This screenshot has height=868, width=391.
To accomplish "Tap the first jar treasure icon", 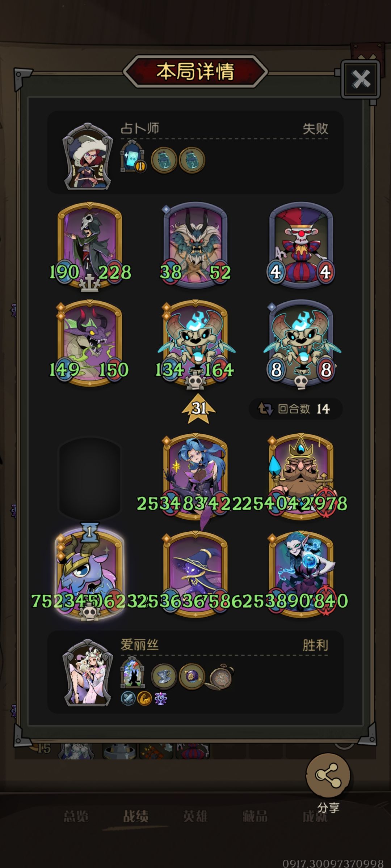I will click(x=164, y=160).
